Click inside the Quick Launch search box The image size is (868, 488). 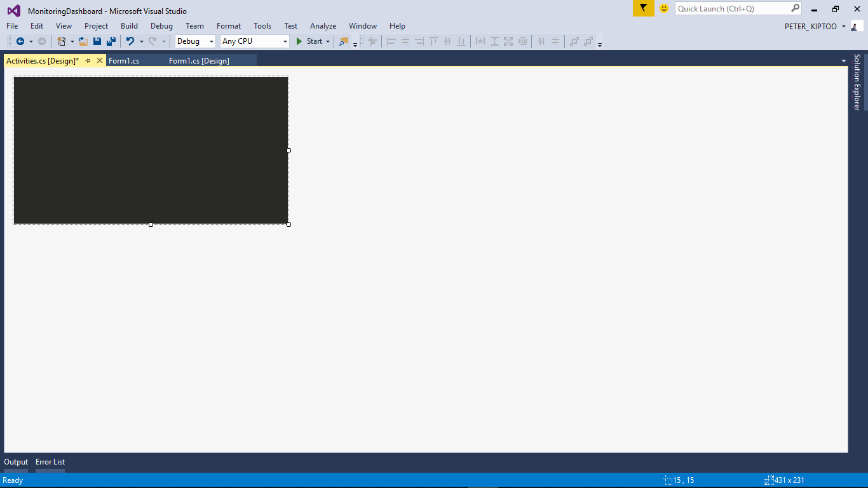pyautogui.click(x=731, y=8)
